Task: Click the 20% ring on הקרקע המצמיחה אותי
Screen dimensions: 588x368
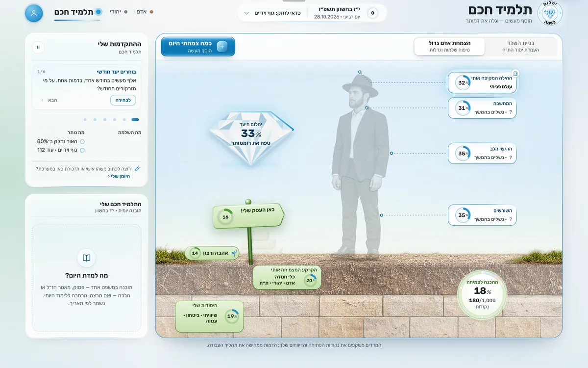Action: [x=310, y=281]
